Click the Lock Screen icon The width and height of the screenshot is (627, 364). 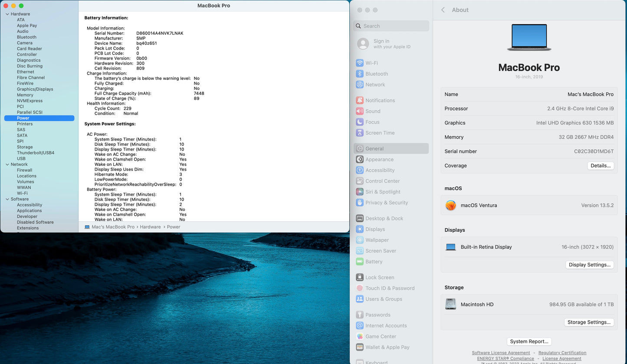point(359,277)
